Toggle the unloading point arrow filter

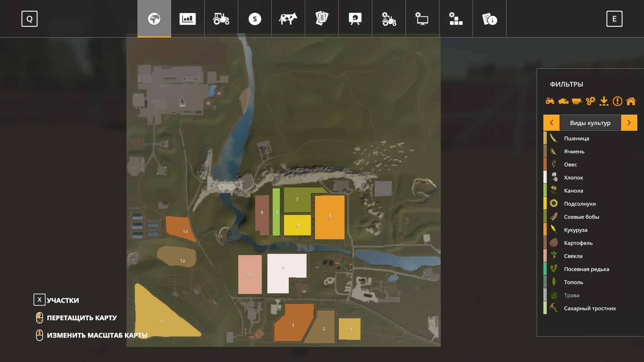604,101
